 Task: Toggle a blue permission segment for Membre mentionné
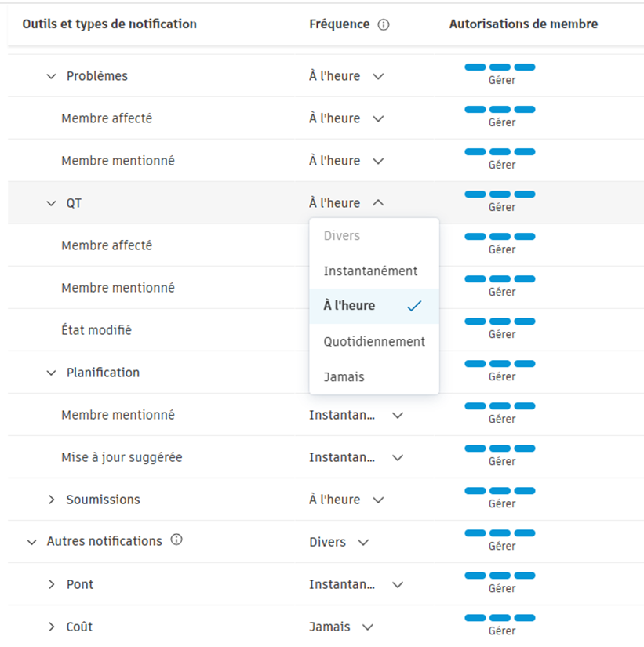(x=501, y=152)
